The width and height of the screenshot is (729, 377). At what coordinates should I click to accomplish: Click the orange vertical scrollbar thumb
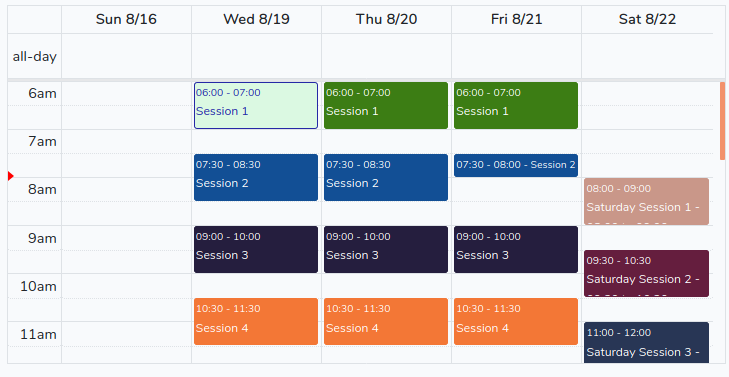pos(722,121)
